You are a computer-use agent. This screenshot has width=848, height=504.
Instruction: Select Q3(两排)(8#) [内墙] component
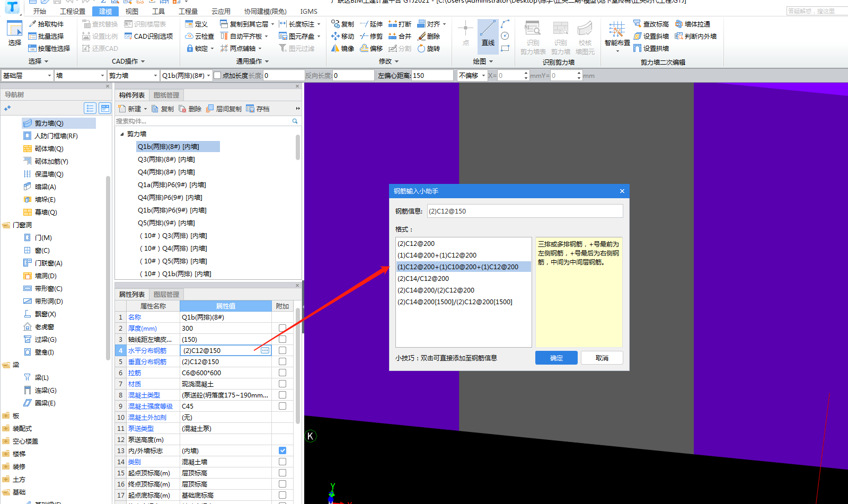[x=166, y=160]
